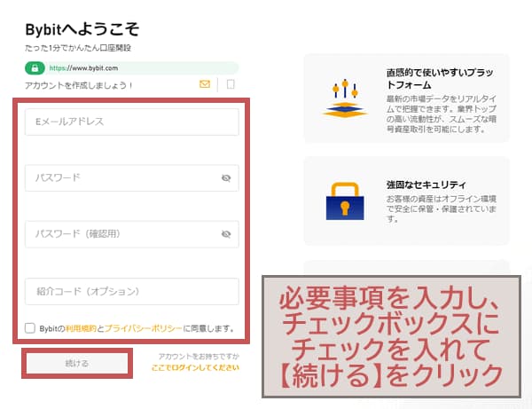532x409 pixels.
Task: Click the アカウントをお持ちですか text
Action: (x=199, y=357)
